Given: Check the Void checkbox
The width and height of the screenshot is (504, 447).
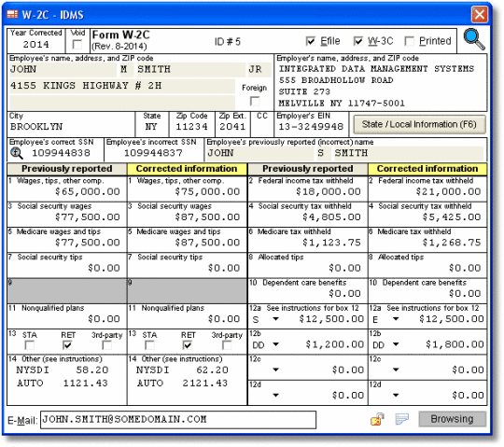Looking at the screenshot, I should coord(77,45).
